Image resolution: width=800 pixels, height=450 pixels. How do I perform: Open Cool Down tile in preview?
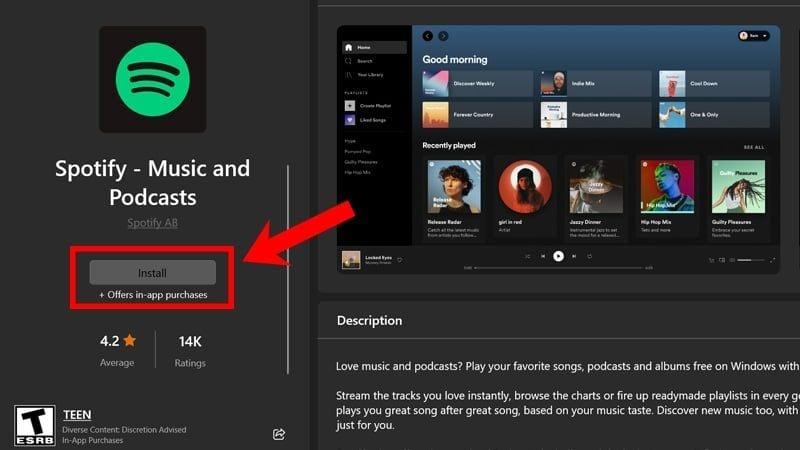pyautogui.click(x=714, y=84)
